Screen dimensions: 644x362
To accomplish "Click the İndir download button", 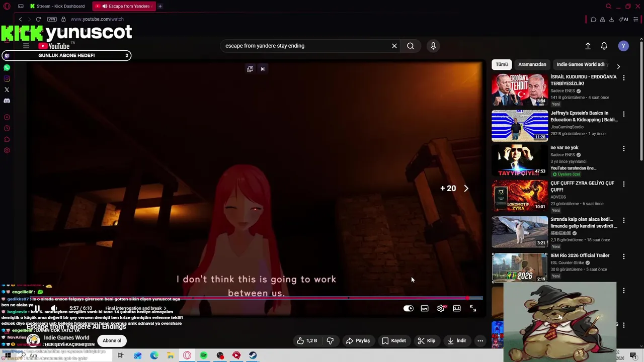I will 456,340.
